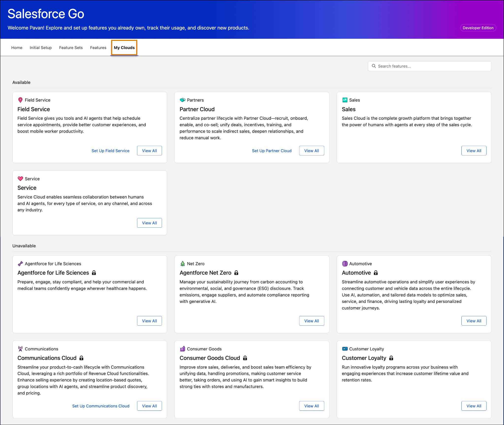The width and height of the screenshot is (504, 425).
Task: Click the Communications tower icon
Action: coord(20,349)
